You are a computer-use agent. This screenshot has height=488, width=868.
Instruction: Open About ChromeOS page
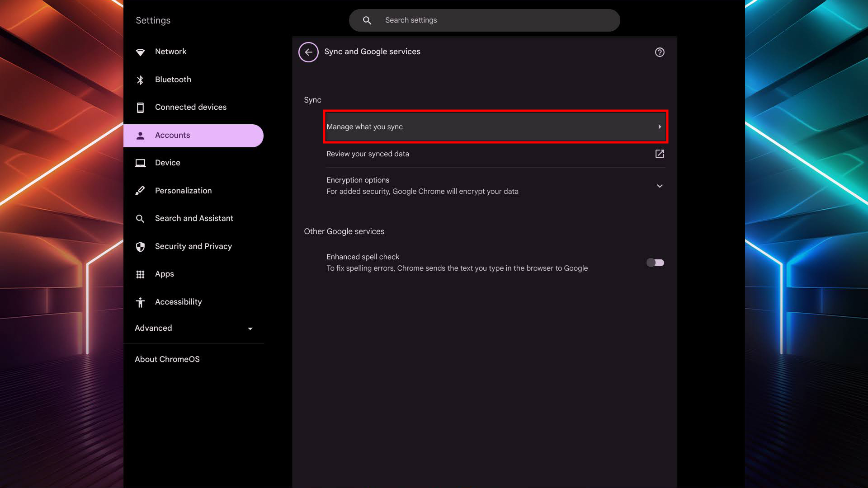tap(167, 359)
